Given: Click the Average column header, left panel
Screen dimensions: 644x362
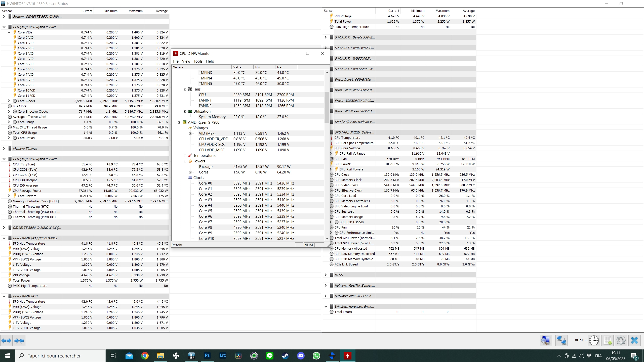Looking at the screenshot, I should click(162, 11).
